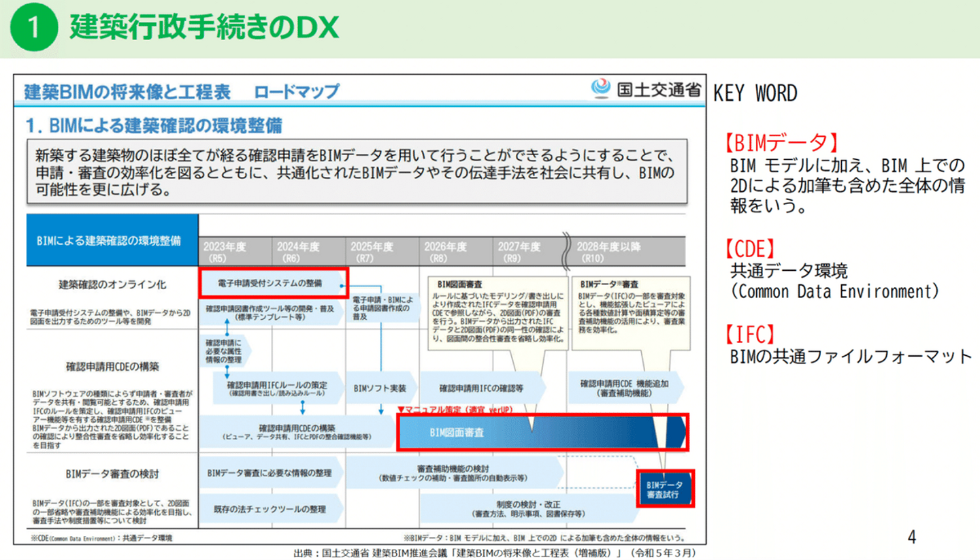The height and width of the screenshot is (560, 980).
Task: Click the ロードマップ subtitle text
Action: pos(297,91)
